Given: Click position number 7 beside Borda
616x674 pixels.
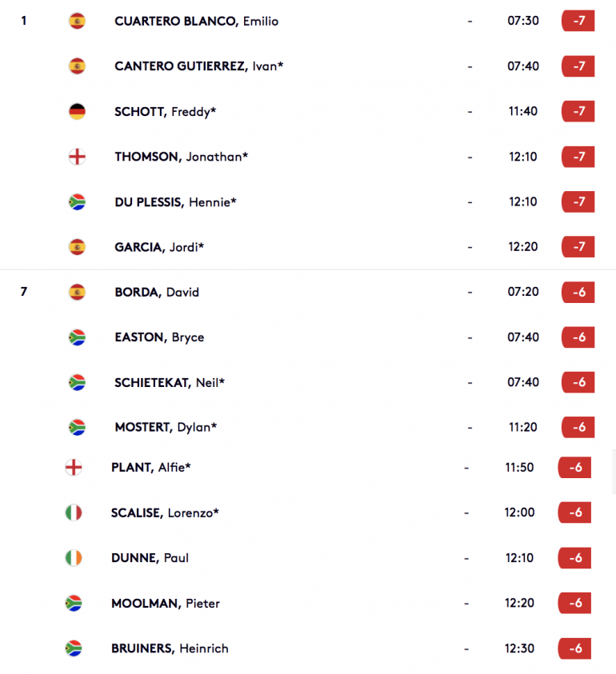Looking at the screenshot, I should [24, 292].
